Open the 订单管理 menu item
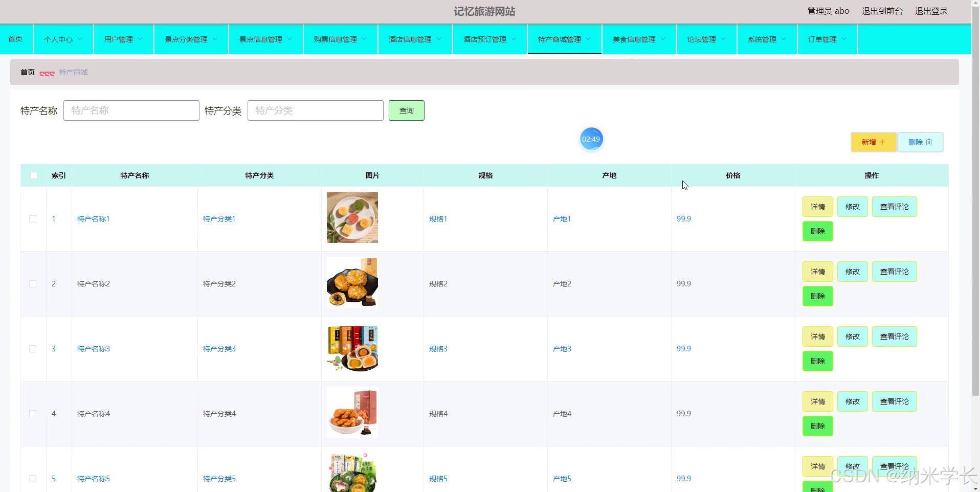 pos(828,39)
